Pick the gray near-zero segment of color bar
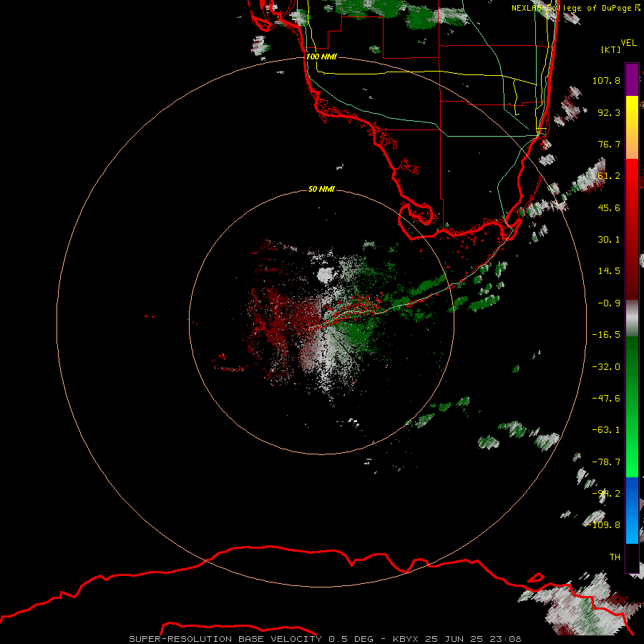 [x=632, y=318]
